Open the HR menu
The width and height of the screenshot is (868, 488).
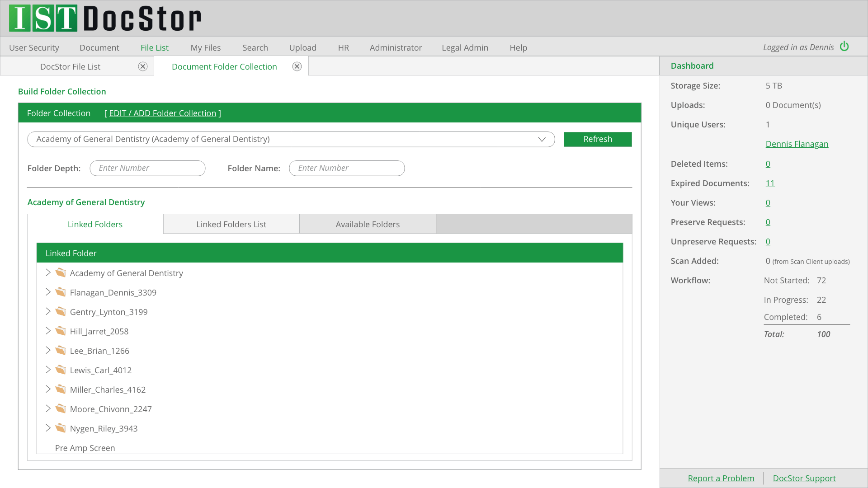[x=344, y=47]
